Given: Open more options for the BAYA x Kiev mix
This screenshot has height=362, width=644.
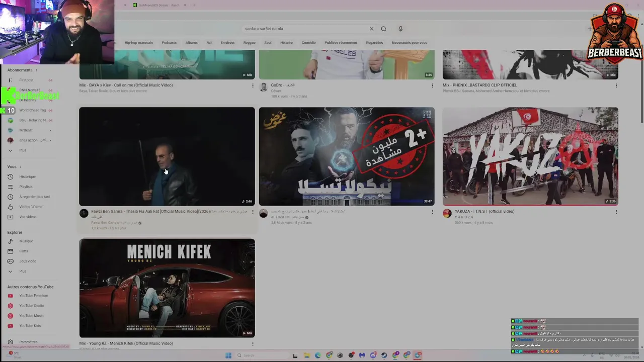Looking at the screenshot, I should tap(253, 85).
